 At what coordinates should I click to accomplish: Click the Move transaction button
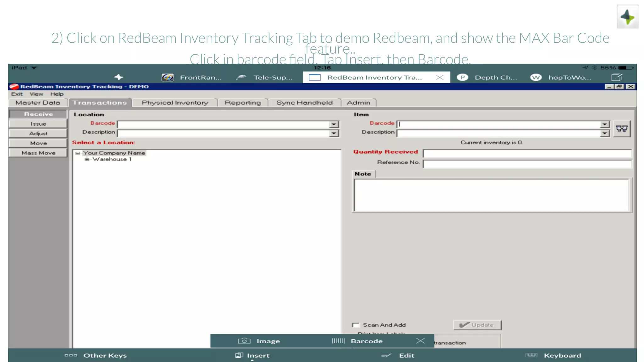[38, 143]
